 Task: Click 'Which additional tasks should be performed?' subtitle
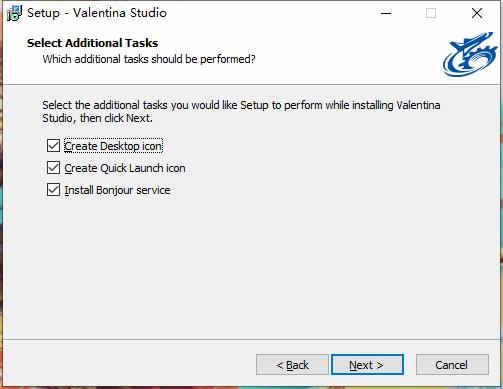(x=149, y=59)
